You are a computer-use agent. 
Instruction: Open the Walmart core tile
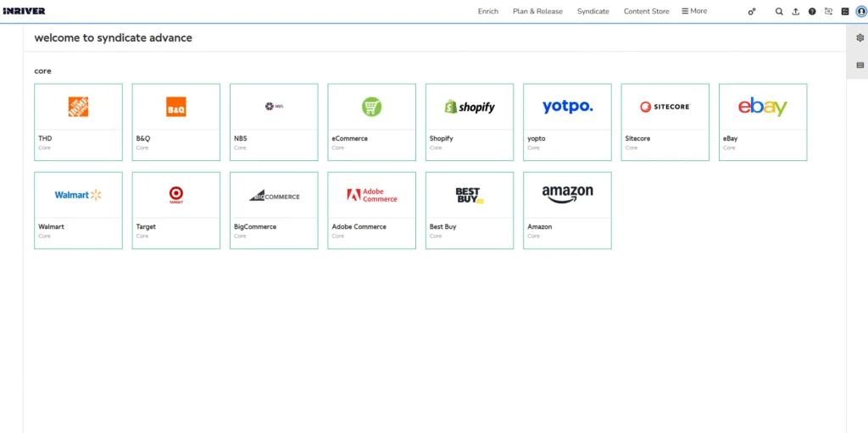pyautogui.click(x=78, y=210)
